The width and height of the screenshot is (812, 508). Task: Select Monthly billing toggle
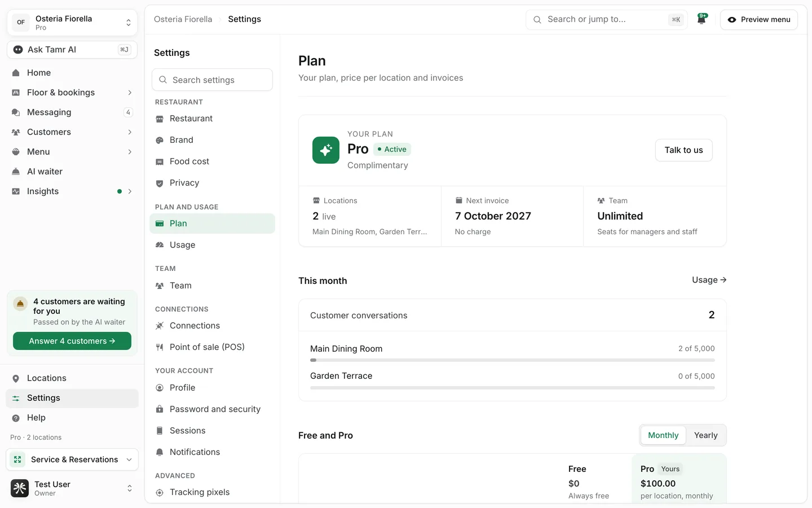point(663,435)
